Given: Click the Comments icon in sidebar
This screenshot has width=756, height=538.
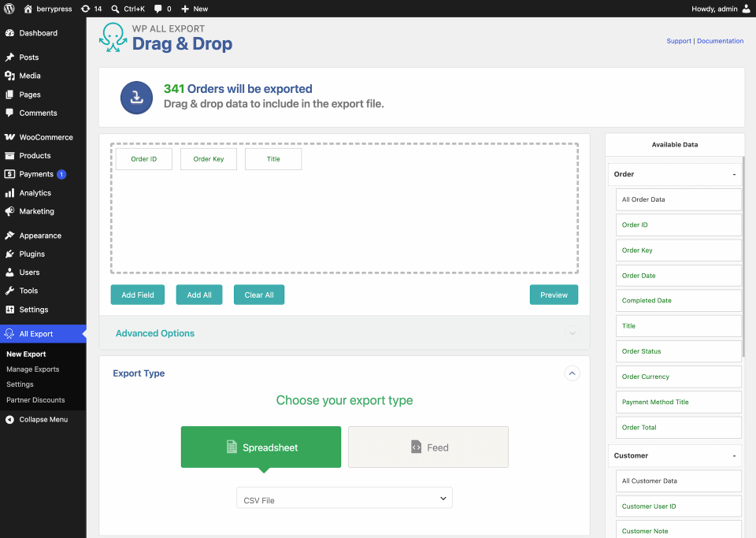Looking at the screenshot, I should click(x=9, y=113).
